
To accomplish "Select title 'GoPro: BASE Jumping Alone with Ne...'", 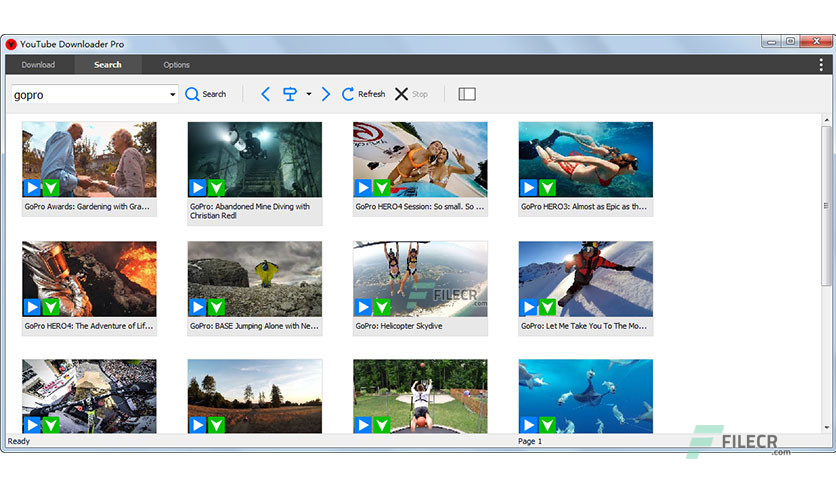I will [254, 326].
